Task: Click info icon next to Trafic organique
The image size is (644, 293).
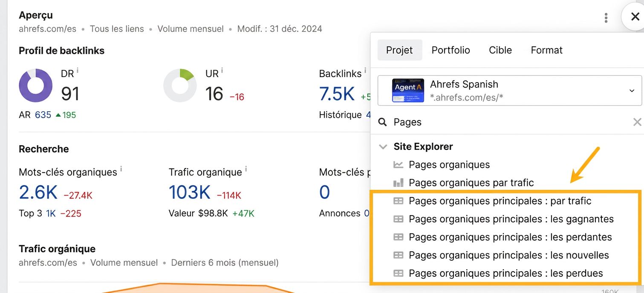Action: [246, 169]
